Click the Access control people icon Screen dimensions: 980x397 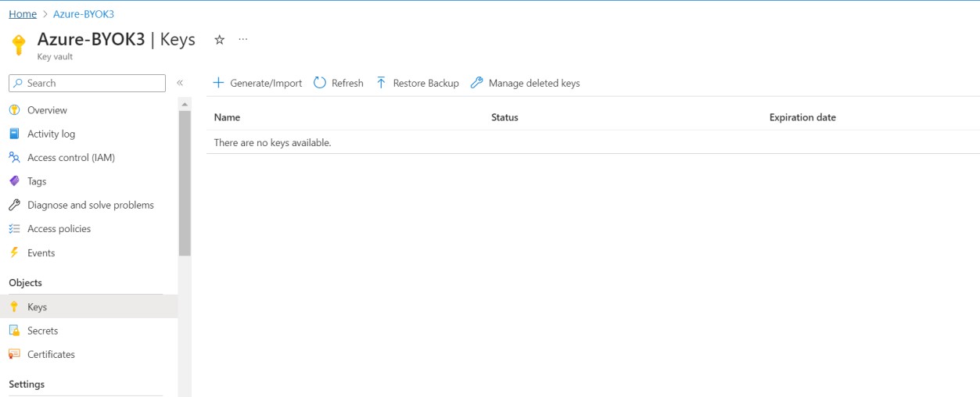click(14, 157)
